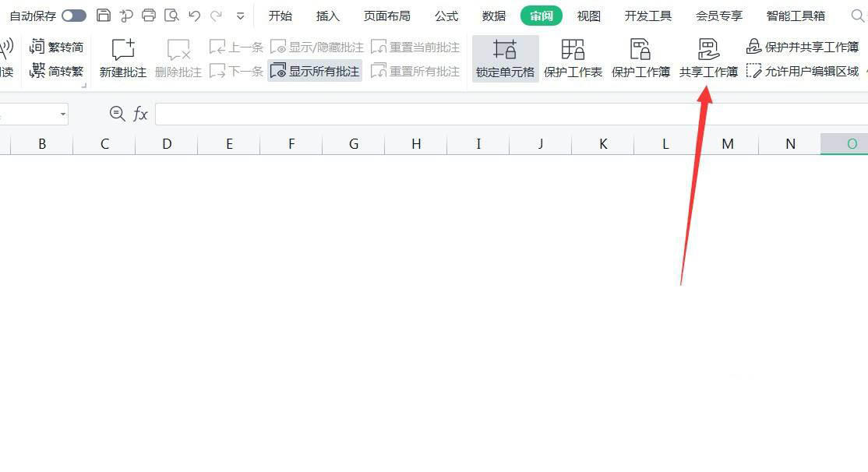Open the 会员专享 tab
The image size is (868, 472).
click(x=719, y=16)
